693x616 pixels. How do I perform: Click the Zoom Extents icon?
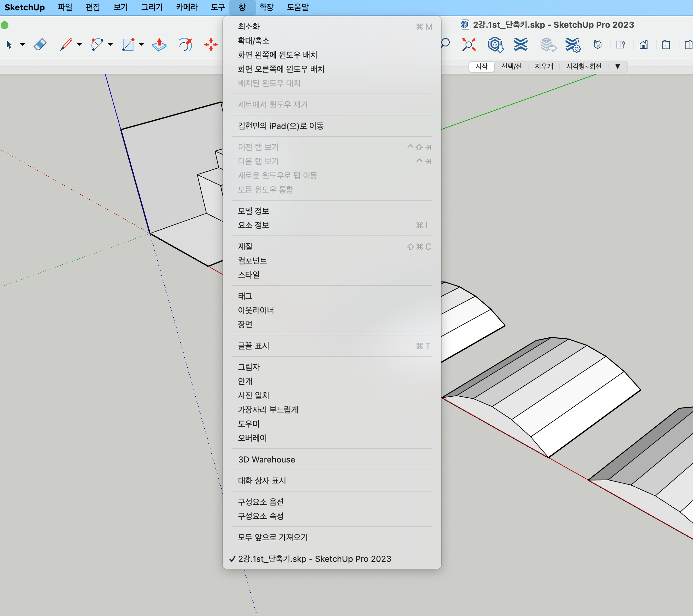(469, 45)
